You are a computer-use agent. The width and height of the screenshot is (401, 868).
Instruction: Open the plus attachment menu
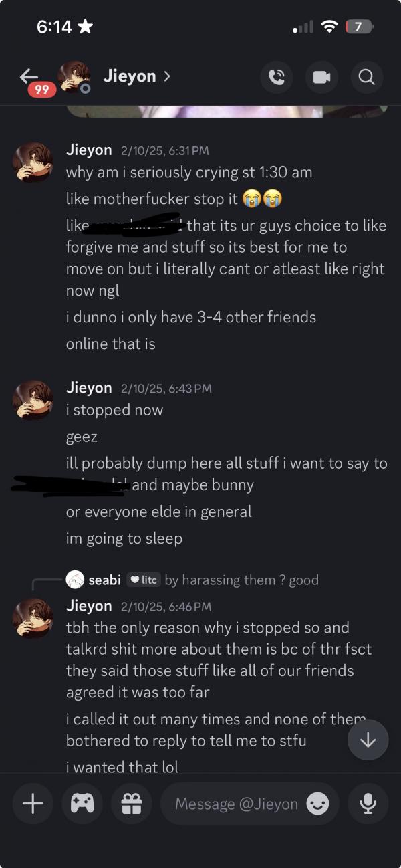pyautogui.click(x=33, y=804)
